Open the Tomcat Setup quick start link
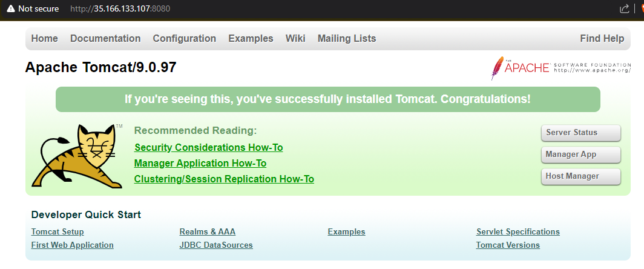644x269 pixels. coord(57,232)
